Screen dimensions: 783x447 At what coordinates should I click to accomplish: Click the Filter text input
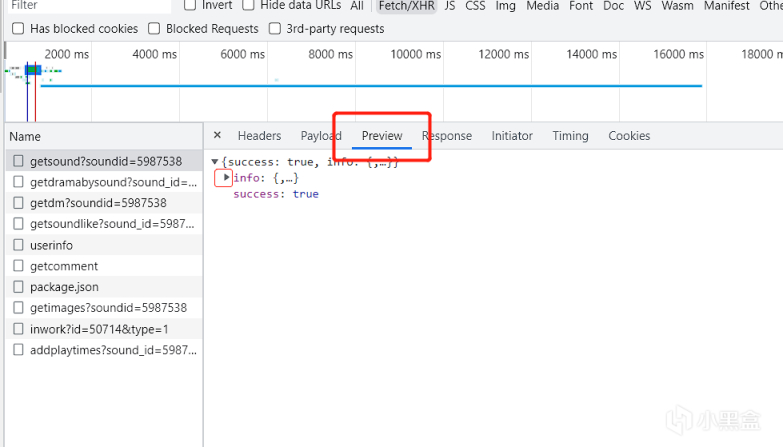pyautogui.click(x=89, y=5)
